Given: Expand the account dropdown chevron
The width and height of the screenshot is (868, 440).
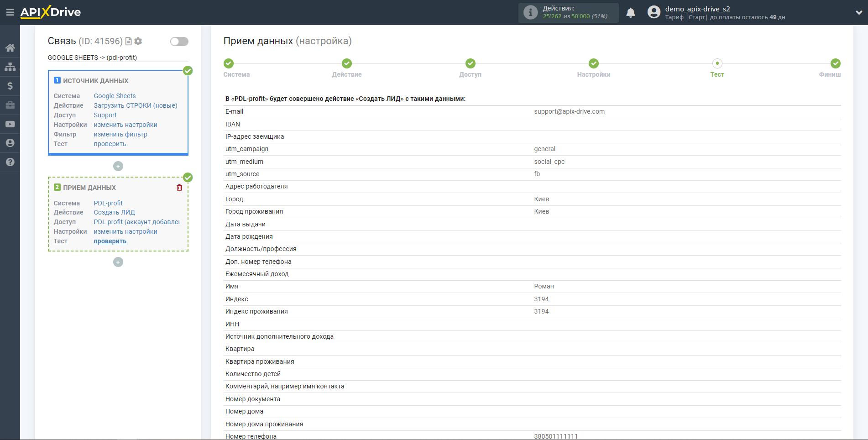Looking at the screenshot, I should point(859,13).
